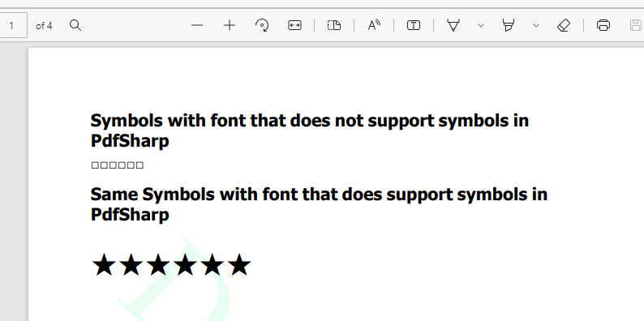
Task: Save the PDF with the disk icon
Action: 636,25
